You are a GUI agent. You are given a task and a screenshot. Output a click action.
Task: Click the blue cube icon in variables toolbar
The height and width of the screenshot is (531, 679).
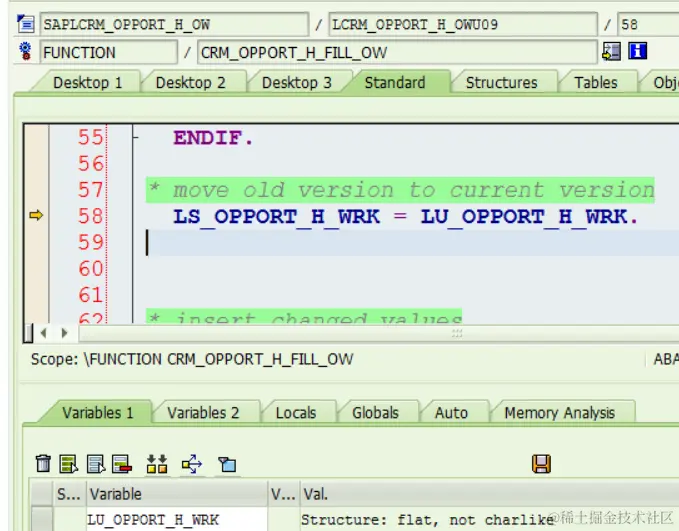click(227, 464)
